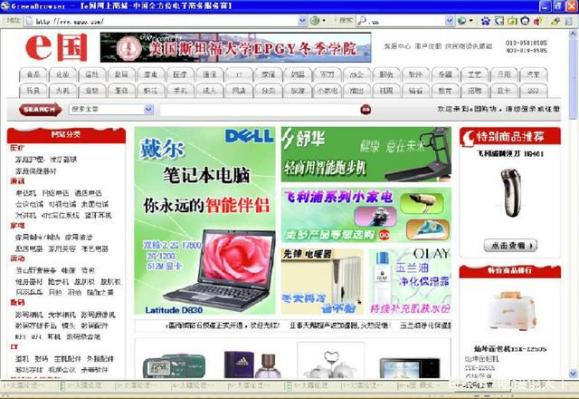Select the 食品 category tab

click(x=33, y=75)
